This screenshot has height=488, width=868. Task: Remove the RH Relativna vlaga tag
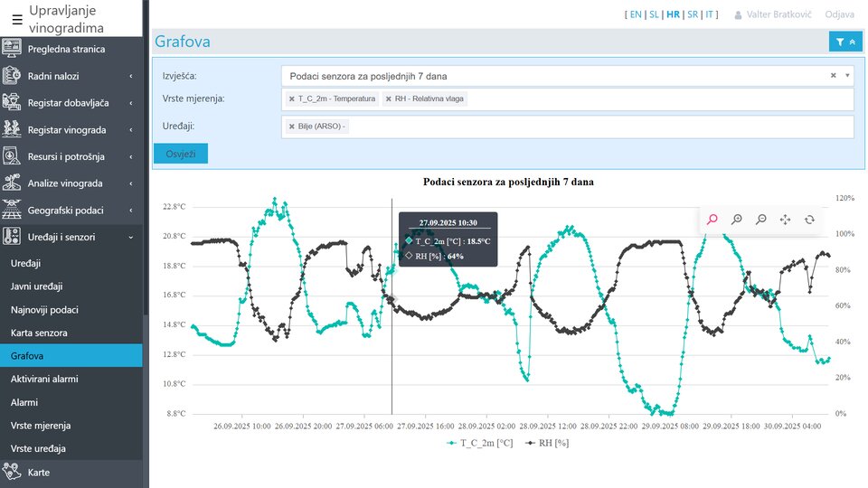tap(389, 99)
